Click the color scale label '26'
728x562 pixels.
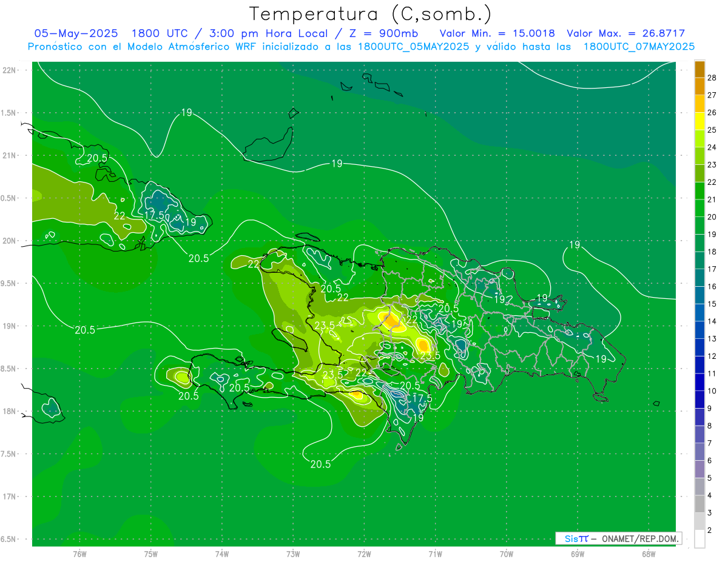point(712,113)
